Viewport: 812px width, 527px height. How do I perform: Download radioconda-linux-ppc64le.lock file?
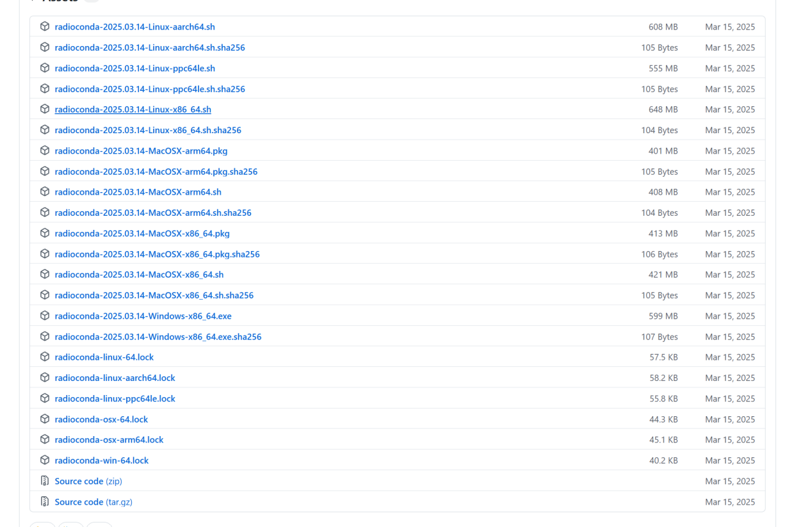point(115,398)
